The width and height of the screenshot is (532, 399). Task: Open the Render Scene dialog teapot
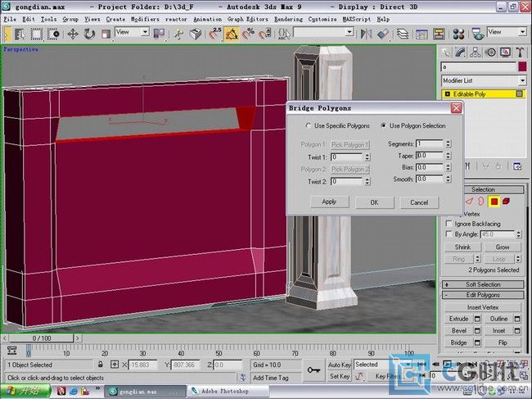pos(478,34)
